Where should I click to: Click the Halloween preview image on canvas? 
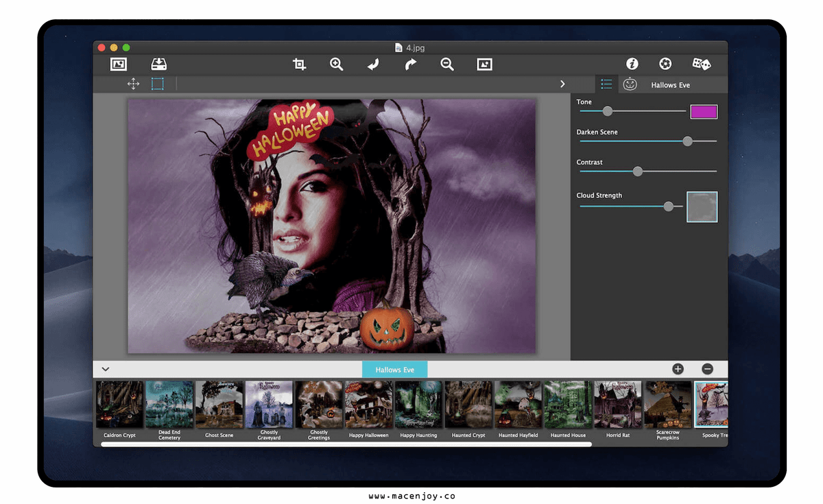click(x=332, y=226)
